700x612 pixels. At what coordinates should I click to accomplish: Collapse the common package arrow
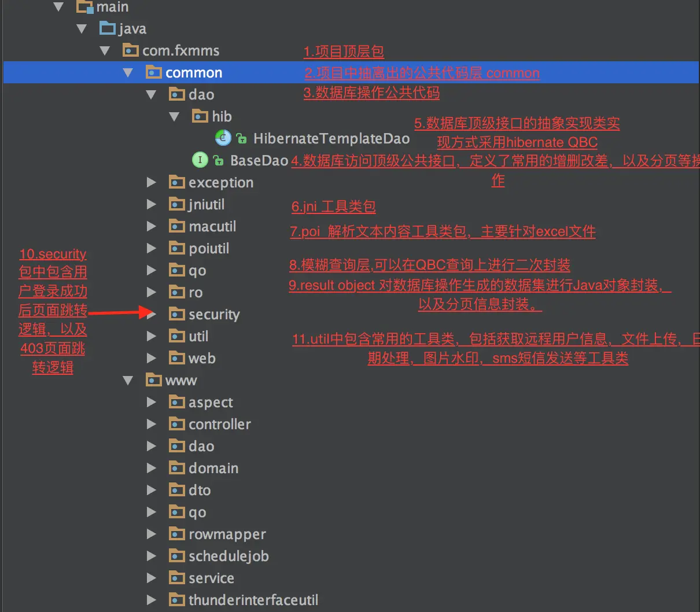tap(128, 72)
